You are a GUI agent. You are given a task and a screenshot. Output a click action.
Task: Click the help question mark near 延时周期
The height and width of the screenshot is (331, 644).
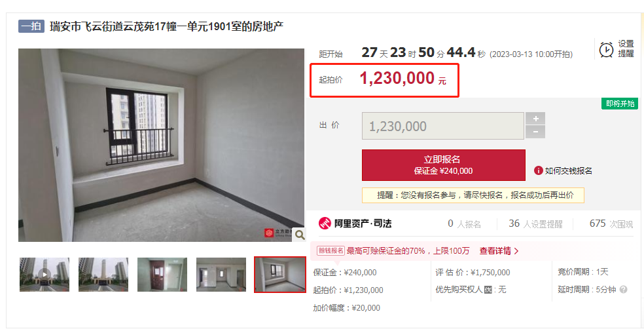coord(624,290)
